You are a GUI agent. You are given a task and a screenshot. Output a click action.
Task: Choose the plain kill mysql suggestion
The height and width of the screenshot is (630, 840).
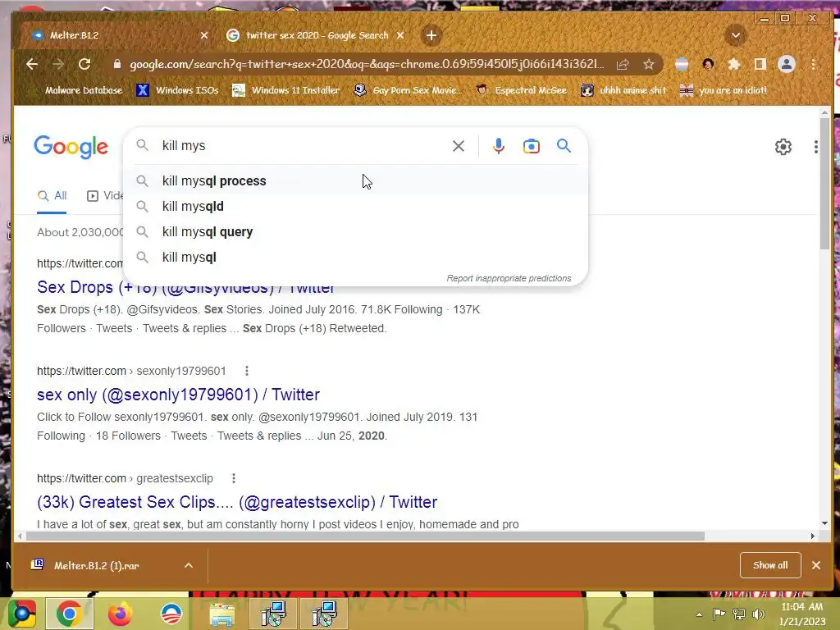[355, 257]
